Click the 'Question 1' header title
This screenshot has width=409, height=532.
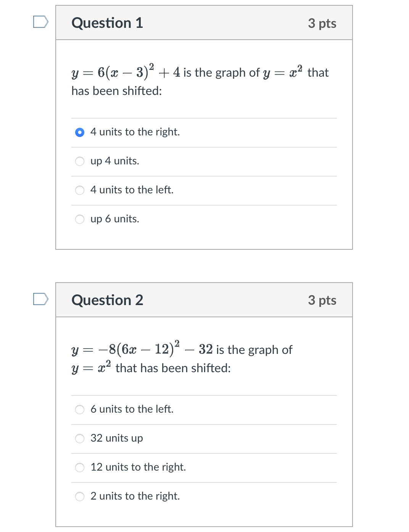[x=107, y=23]
